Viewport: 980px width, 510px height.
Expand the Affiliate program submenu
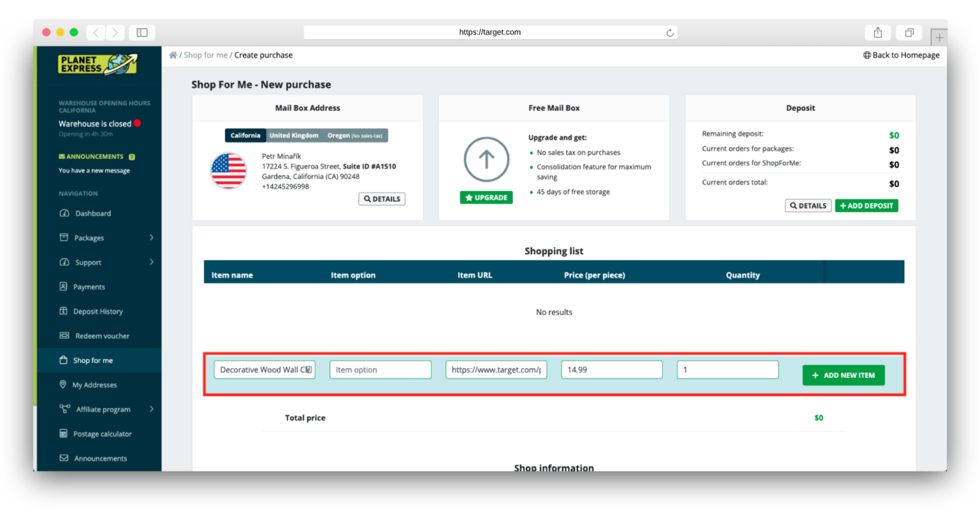point(151,409)
